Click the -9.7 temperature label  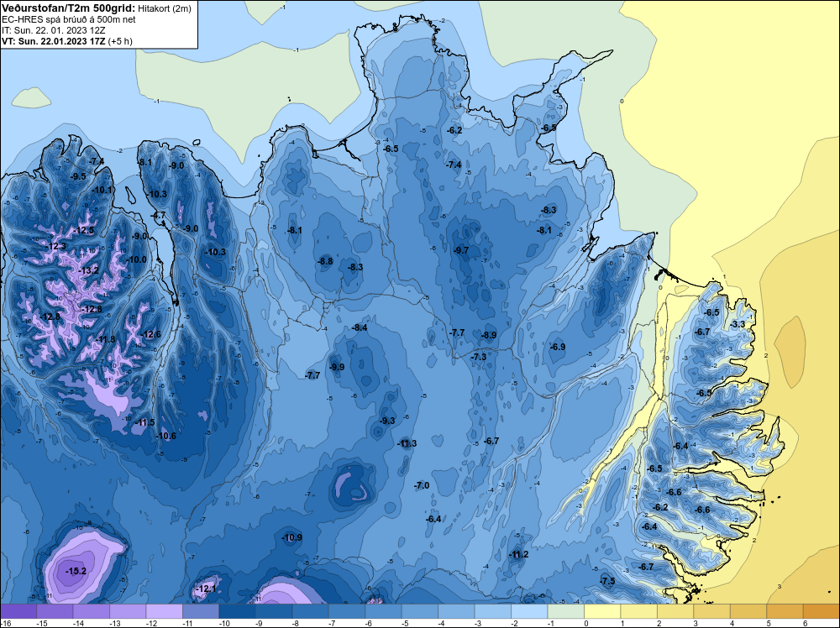(460, 250)
